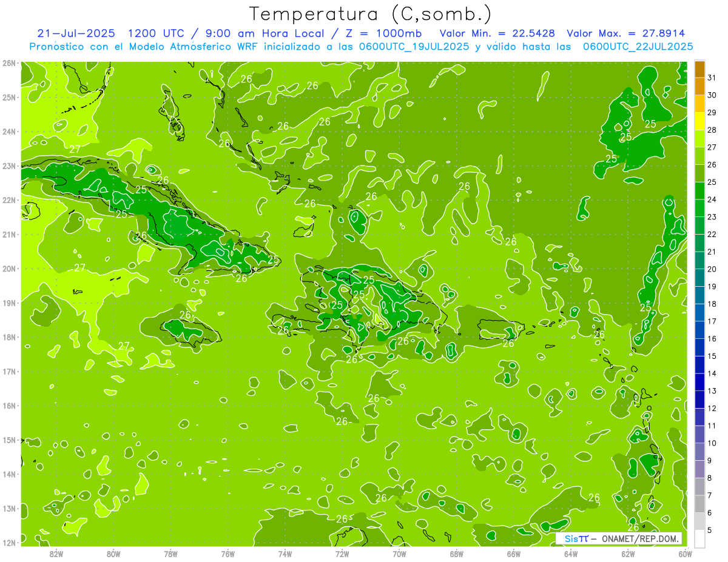Click the "17N" latitude axis label
The height and width of the screenshot is (562, 728).
tap(9, 371)
